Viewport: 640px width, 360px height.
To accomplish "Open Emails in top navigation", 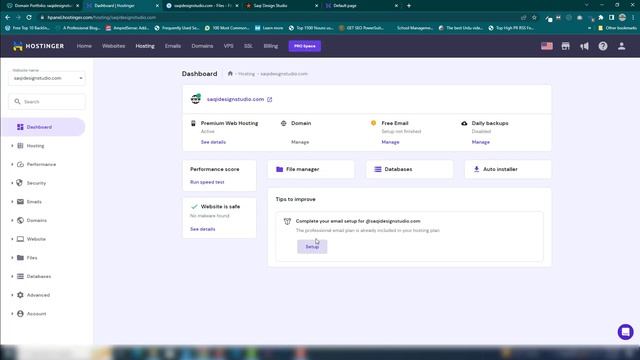I will click(x=173, y=46).
